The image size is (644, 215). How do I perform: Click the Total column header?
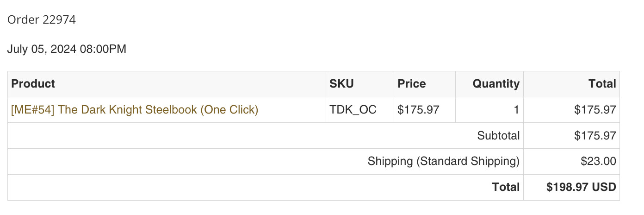(602, 84)
